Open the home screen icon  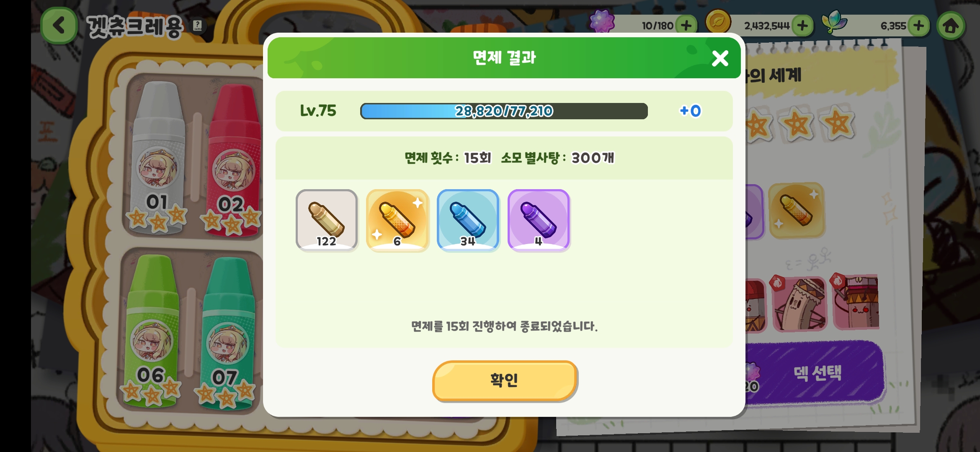coord(951,26)
